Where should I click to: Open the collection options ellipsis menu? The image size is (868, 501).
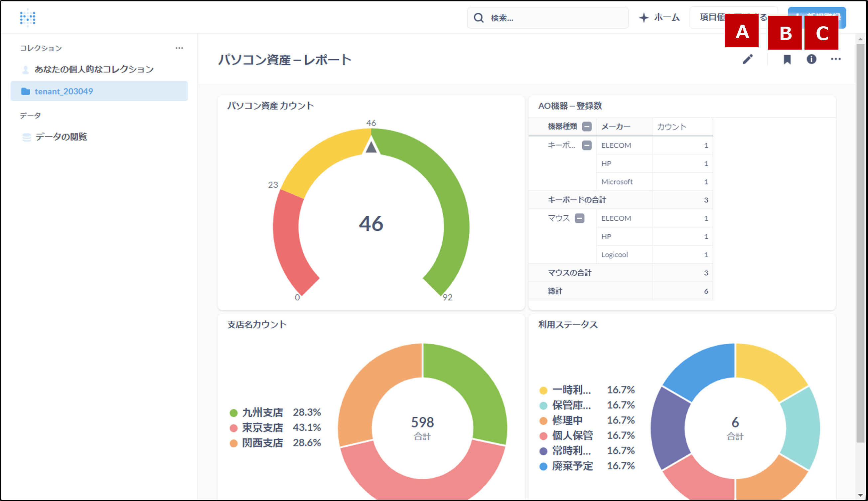(179, 48)
